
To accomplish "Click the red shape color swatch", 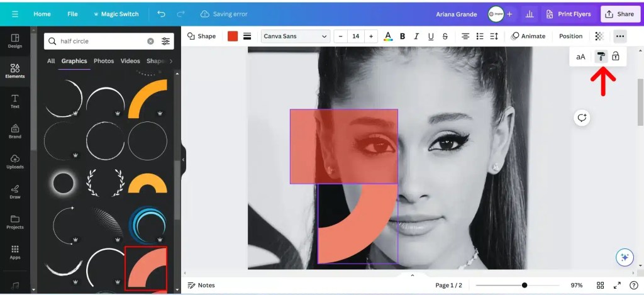I will 233,36.
